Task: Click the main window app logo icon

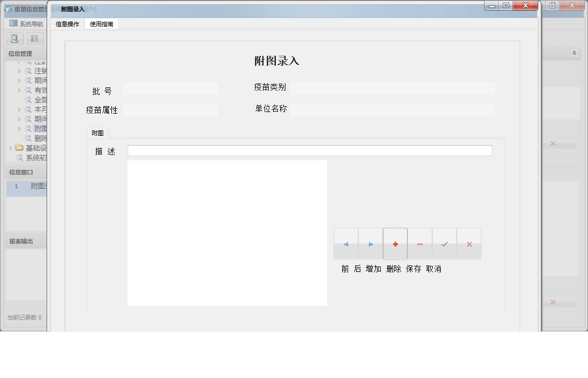Action: tap(8, 9)
